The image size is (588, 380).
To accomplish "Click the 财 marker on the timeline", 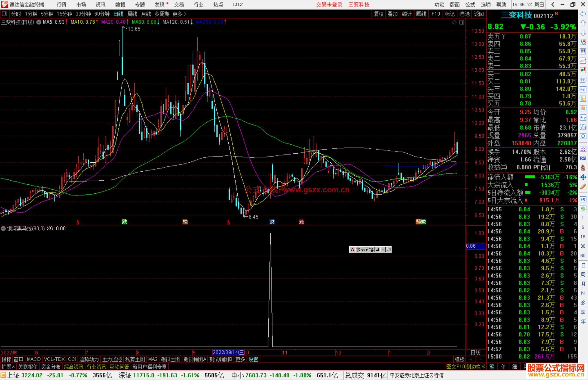I will 272,222.
